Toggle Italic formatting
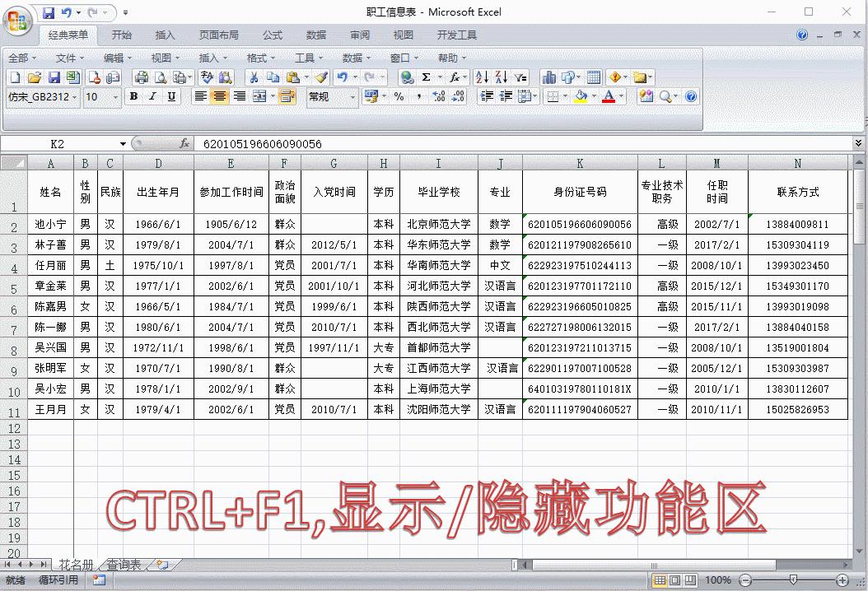Viewport: 868px width, 591px height. 154,96
